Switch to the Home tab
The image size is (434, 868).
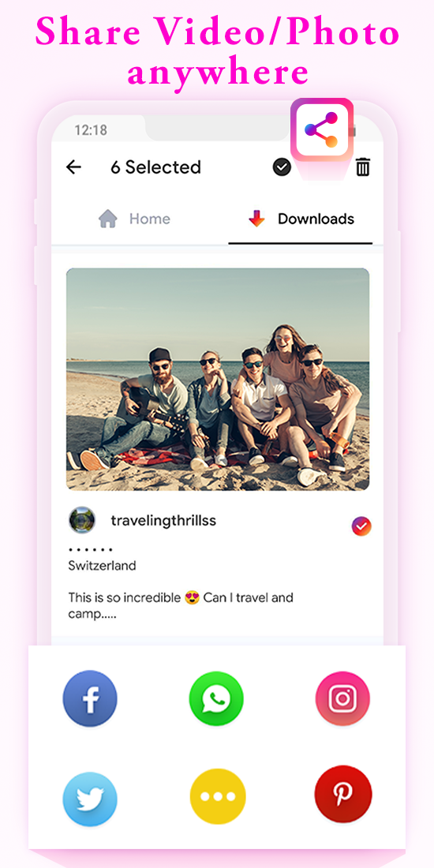(134, 219)
